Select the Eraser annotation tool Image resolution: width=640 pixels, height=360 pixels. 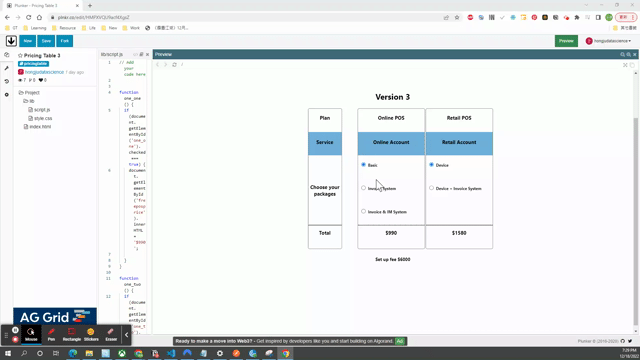click(111, 335)
